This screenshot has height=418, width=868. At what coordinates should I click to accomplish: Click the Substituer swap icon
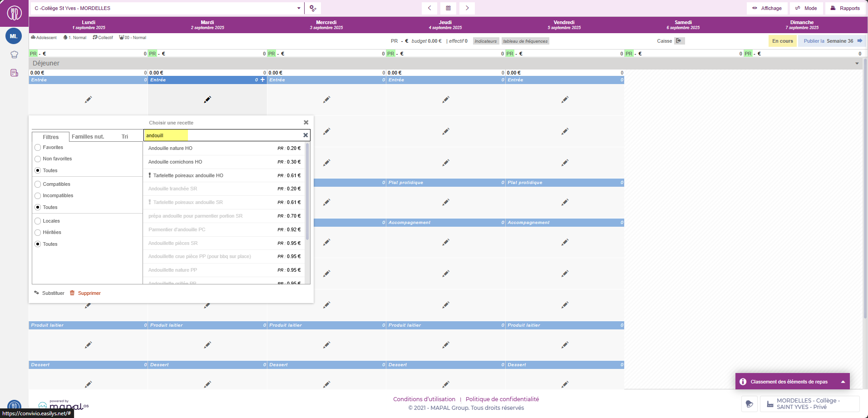pyautogui.click(x=37, y=293)
